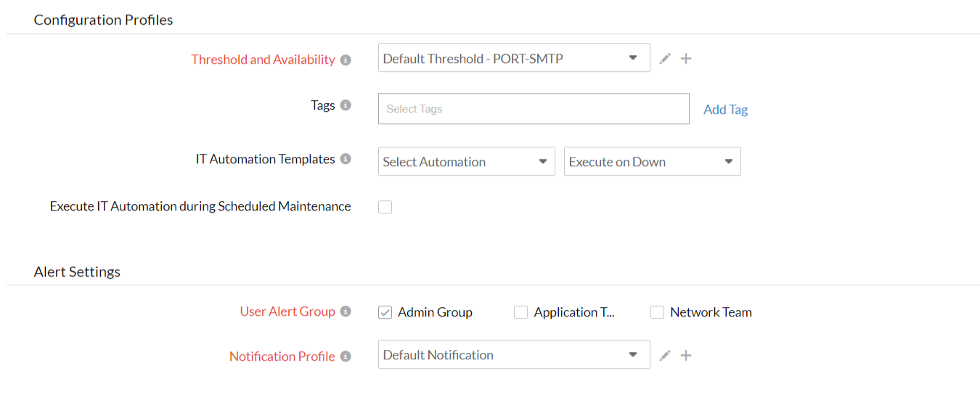Uncheck the Admin Group checkbox
Viewport: 980px width, 408px height.
point(385,312)
